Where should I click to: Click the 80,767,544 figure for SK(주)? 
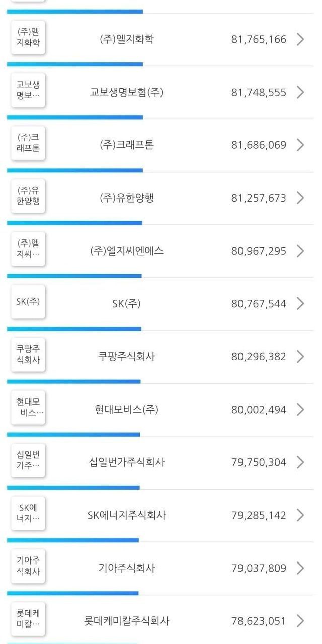point(259,304)
